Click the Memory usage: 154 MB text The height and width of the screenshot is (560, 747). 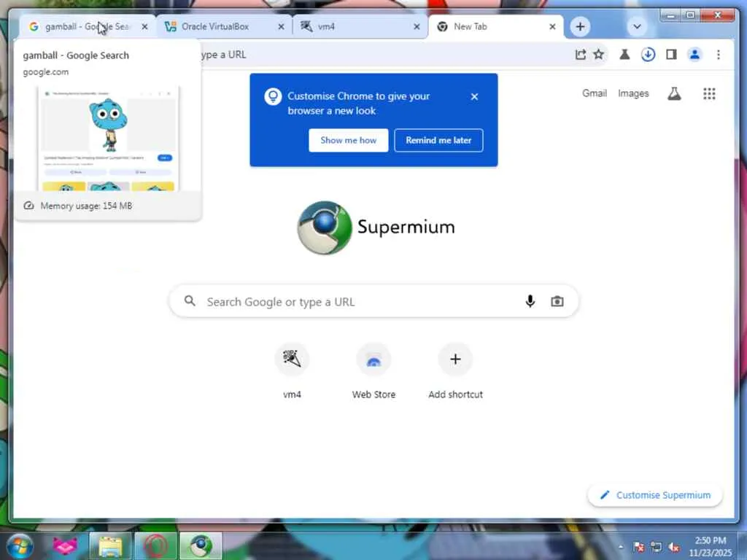86,206
